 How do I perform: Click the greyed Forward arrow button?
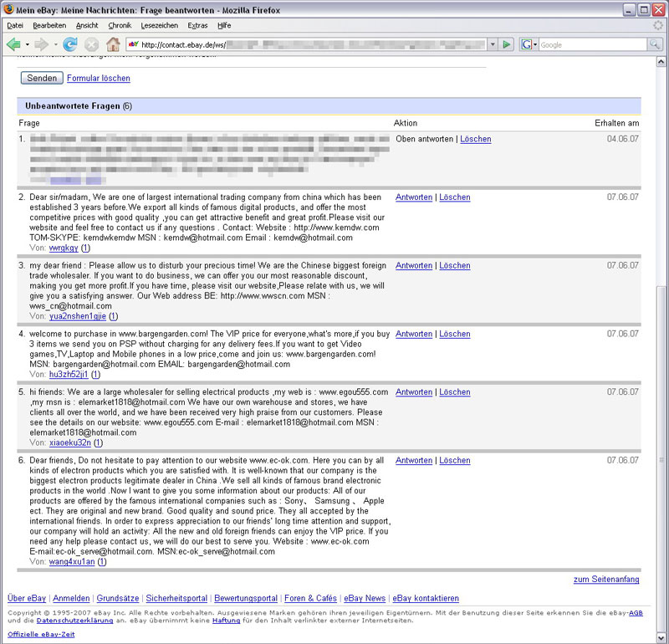(x=42, y=44)
